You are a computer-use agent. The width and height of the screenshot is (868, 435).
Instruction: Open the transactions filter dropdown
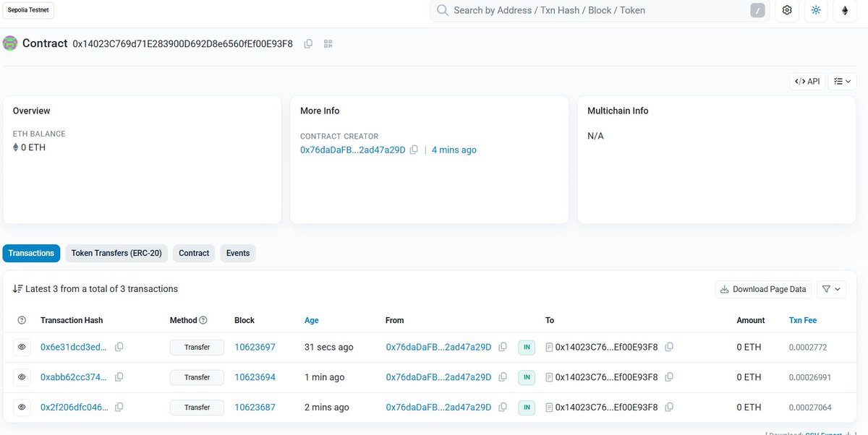831,289
